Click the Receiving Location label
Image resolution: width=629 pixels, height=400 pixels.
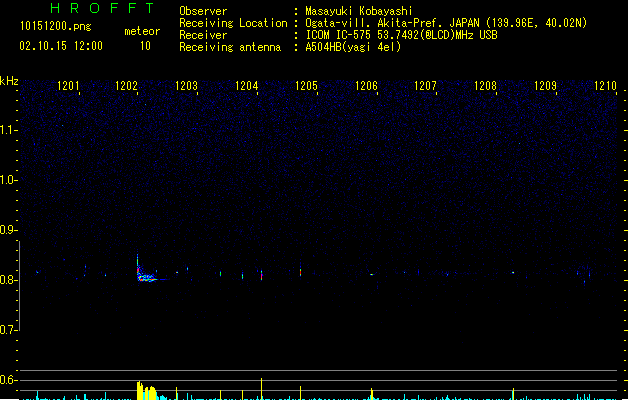point(233,23)
